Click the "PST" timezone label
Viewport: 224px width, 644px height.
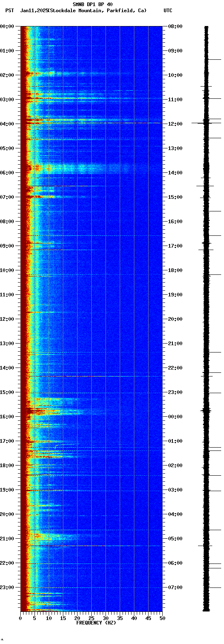(x=9, y=11)
